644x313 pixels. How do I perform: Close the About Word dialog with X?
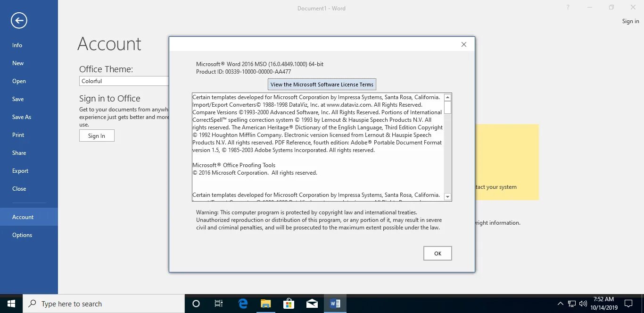pyautogui.click(x=463, y=44)
